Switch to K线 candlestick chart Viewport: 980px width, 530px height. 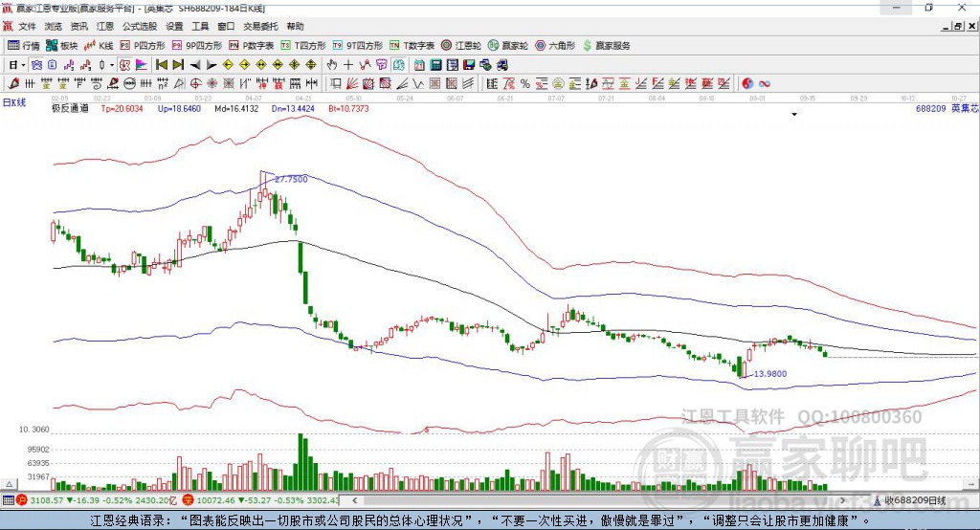coord(99,46)
